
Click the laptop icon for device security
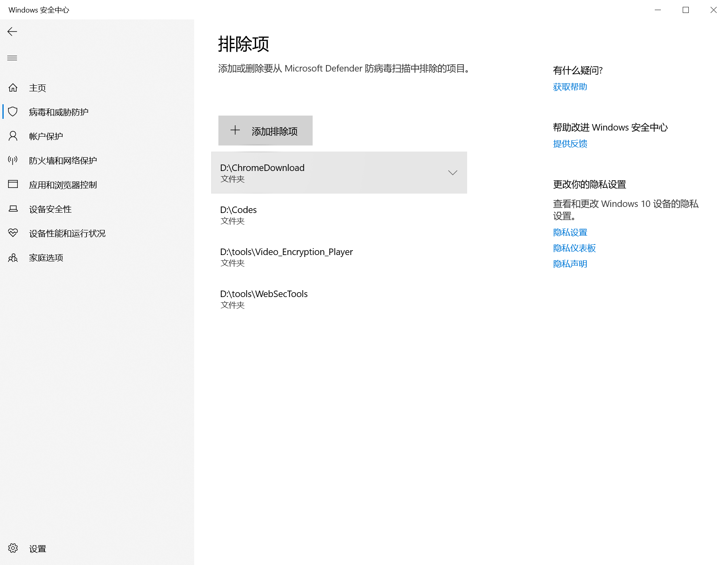point(13,209)
